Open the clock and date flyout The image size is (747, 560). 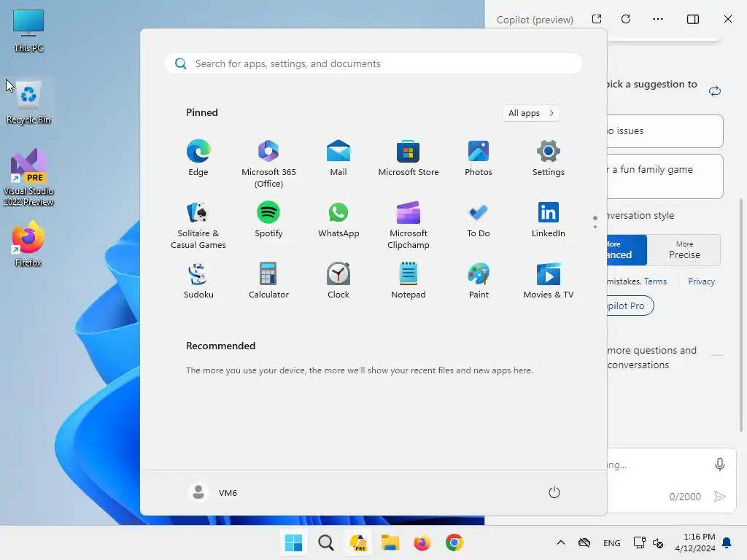click(695, 542)
